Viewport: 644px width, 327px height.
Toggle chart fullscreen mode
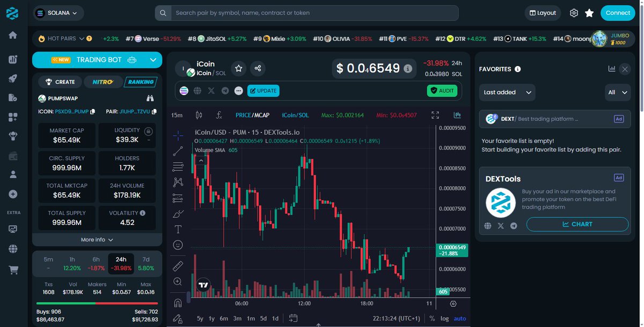pos(435,115)
